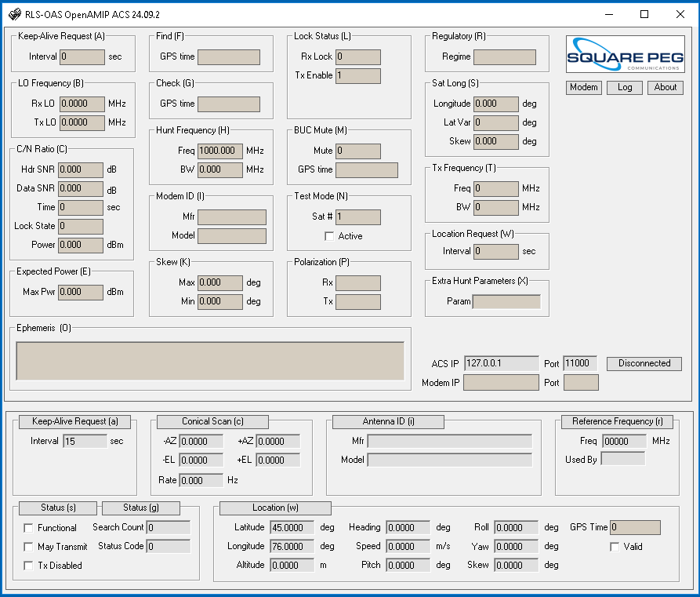Select the Rx LO frequency field
This screenshot has width=700, height=597.
[x=82, y=104]
